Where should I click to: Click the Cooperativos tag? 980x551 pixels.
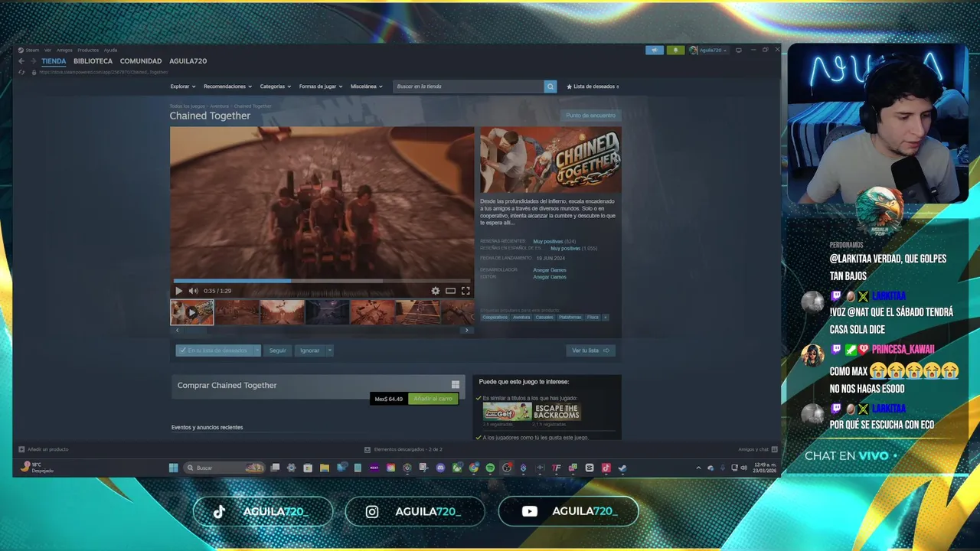(x=495, y=318)
